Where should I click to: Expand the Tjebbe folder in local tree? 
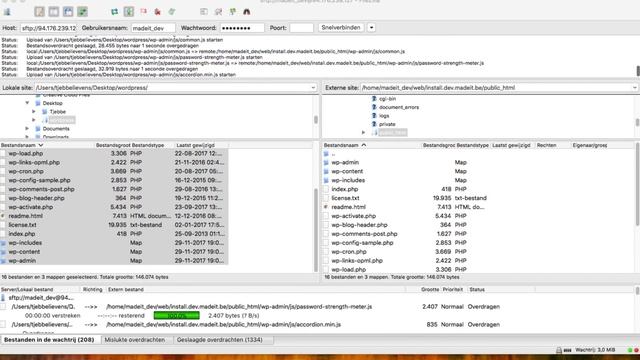coord(34,111)
